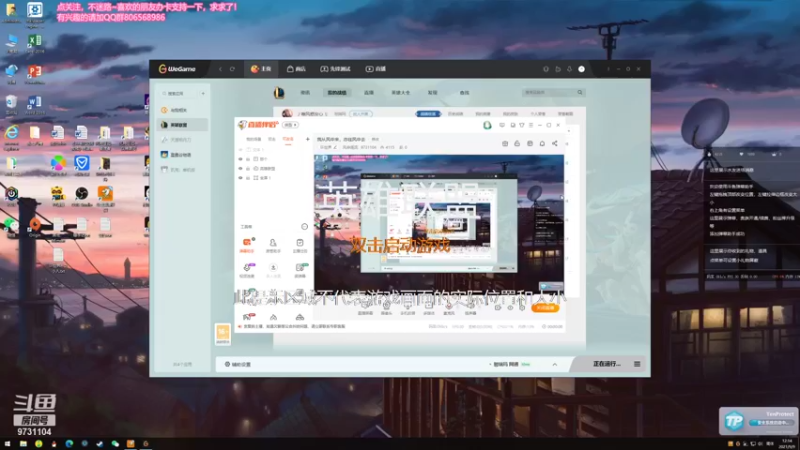This screenshot has height=450, width=800.
Task: Open the WeGame live stream tab
Action: (x=376, y=69)
